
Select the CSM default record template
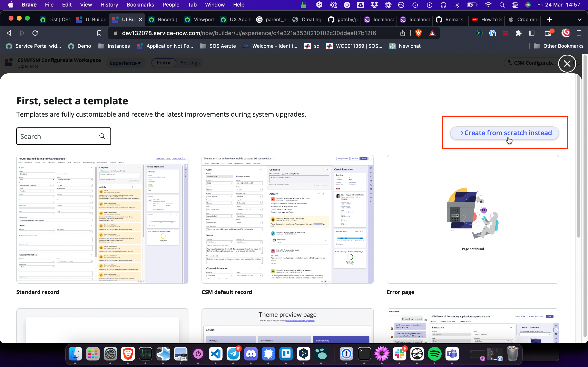point(287,219)
